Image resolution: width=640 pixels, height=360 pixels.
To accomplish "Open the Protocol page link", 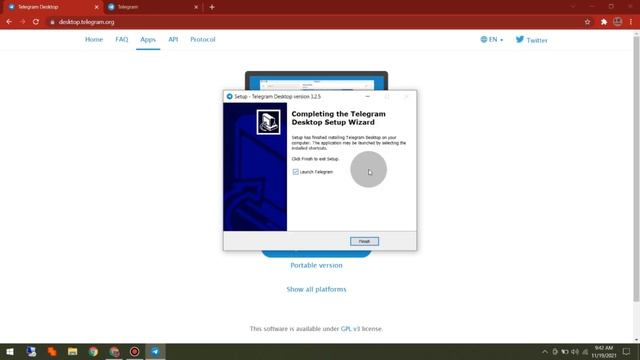I will click(202, 40).
